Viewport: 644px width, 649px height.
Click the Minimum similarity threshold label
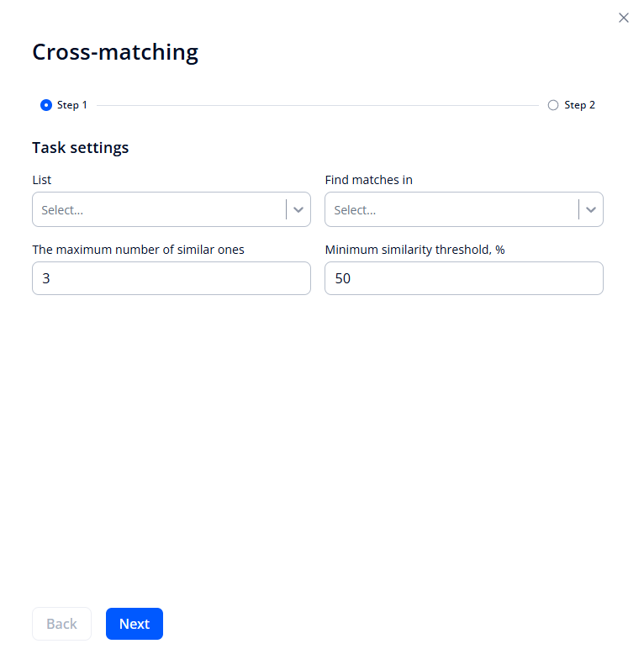click(414, 250)
